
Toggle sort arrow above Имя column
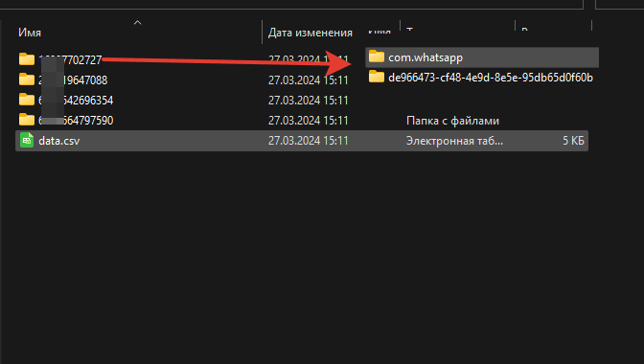point(138,23)
